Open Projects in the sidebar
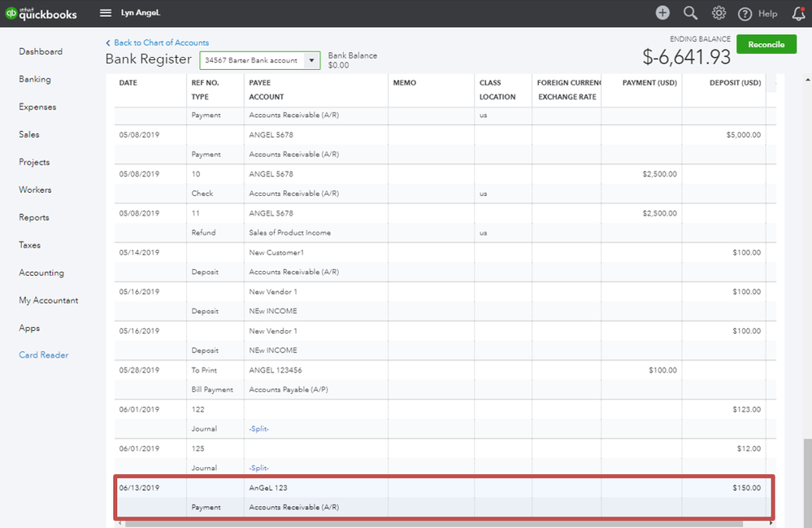Viewport: 812px width, 528px height. (34, 162)
